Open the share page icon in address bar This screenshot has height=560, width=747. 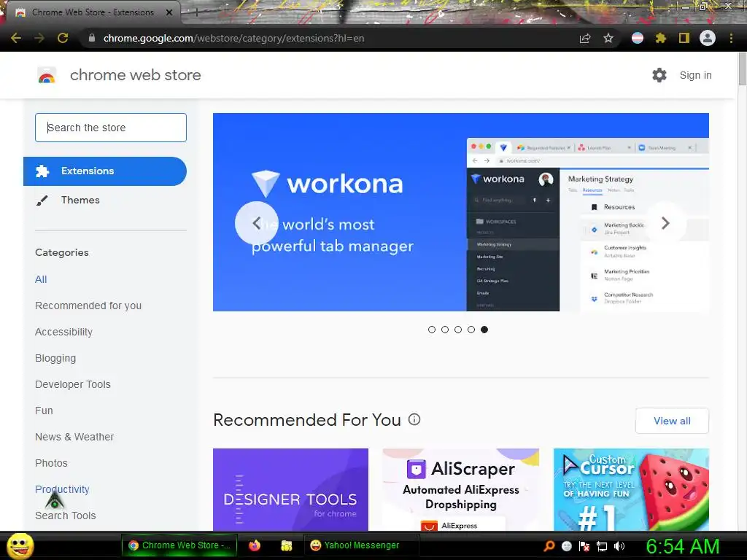(585, 38)
